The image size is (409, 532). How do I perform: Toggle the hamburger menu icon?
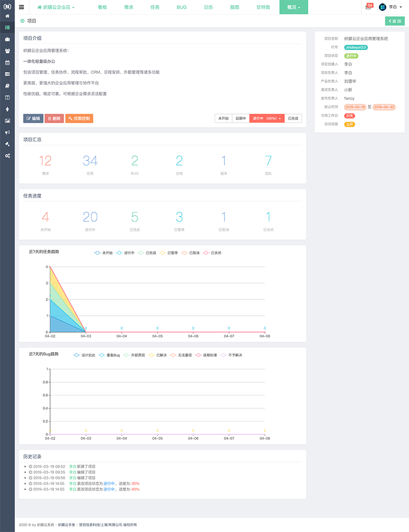[x=21, y=8]
